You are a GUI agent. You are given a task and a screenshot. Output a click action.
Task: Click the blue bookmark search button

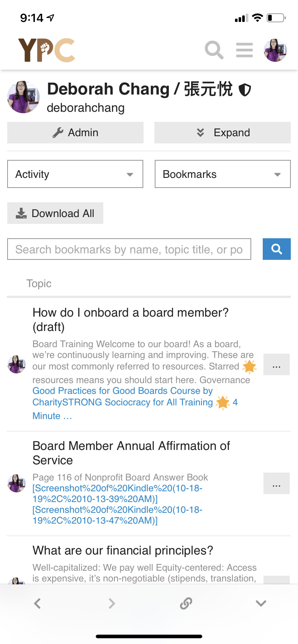(276, 249)
